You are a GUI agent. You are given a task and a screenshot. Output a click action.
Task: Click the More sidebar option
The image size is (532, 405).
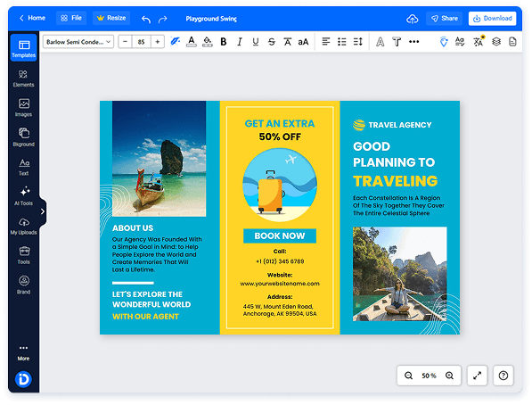(x=23, y=353)
